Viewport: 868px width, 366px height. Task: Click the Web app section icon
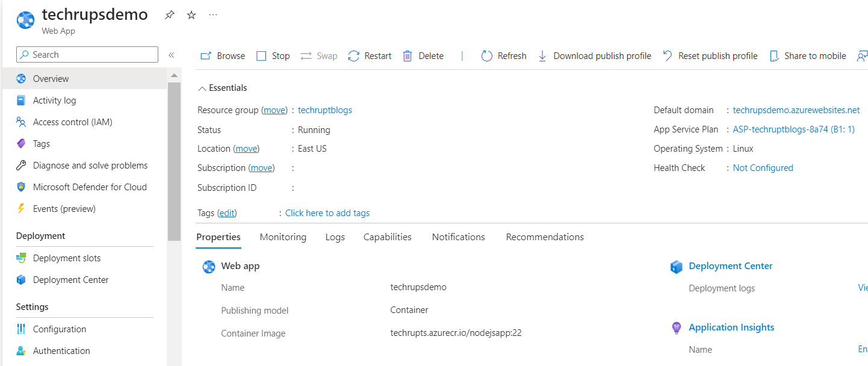tap(209, 267)
